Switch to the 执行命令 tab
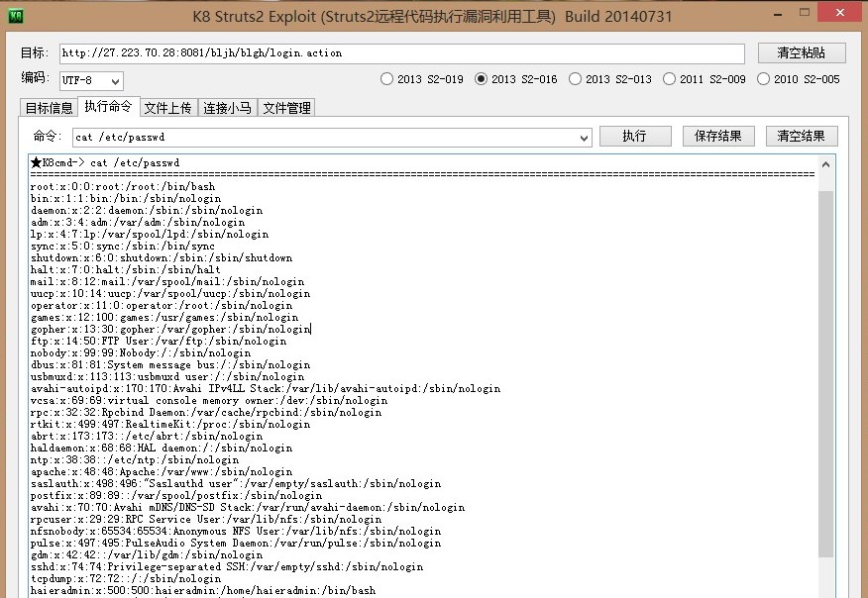 [x=109, y=106]
